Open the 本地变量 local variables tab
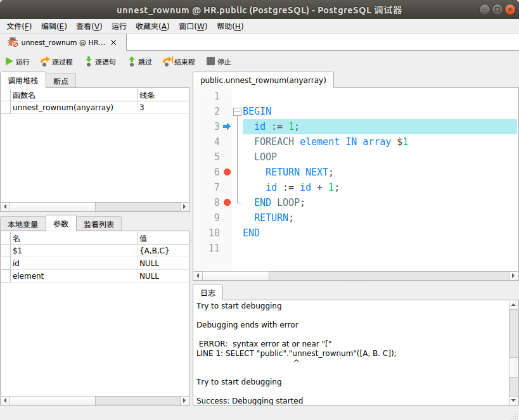The image size is (519, 420). coord(22,224)
